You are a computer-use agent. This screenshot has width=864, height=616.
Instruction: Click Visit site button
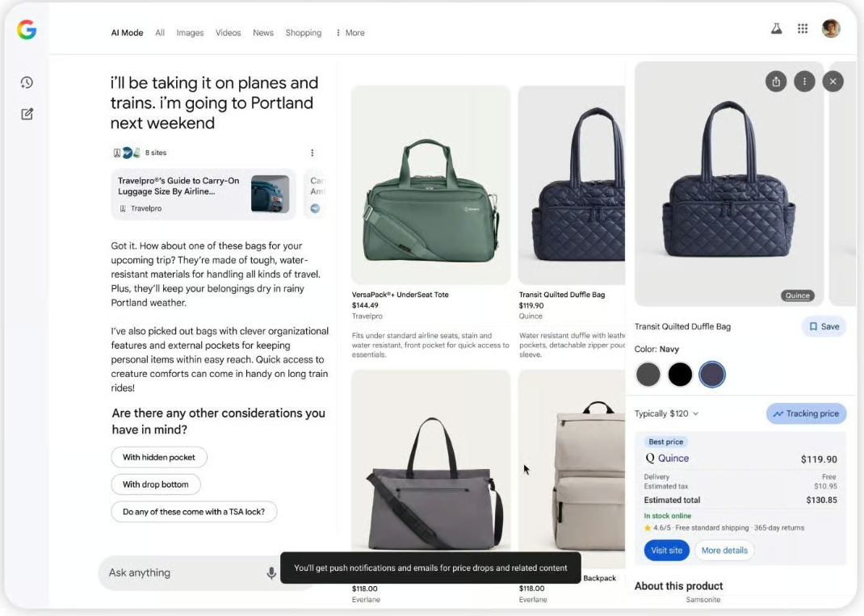tap(667, 551)
